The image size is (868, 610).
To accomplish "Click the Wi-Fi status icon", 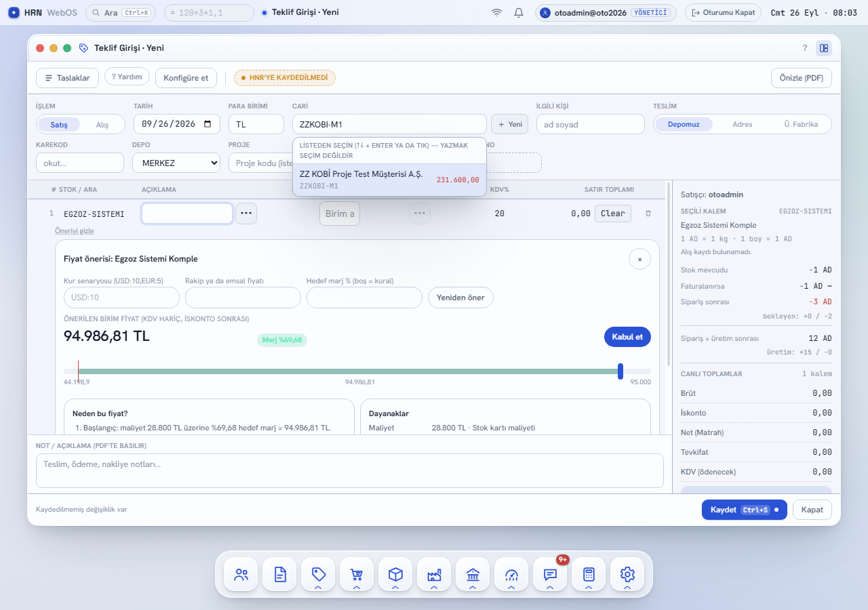I will (497, 12).
